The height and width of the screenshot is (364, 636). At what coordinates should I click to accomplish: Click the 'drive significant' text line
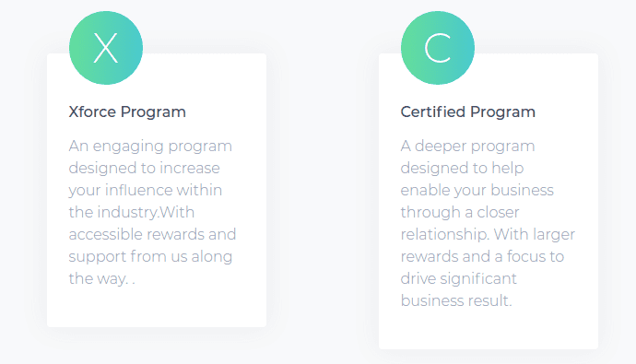458,279
